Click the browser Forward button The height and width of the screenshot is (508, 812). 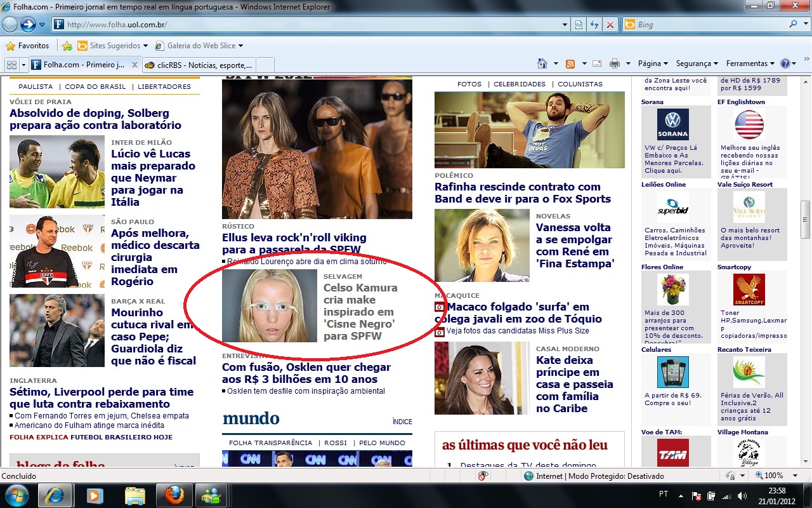click(28, 25)
